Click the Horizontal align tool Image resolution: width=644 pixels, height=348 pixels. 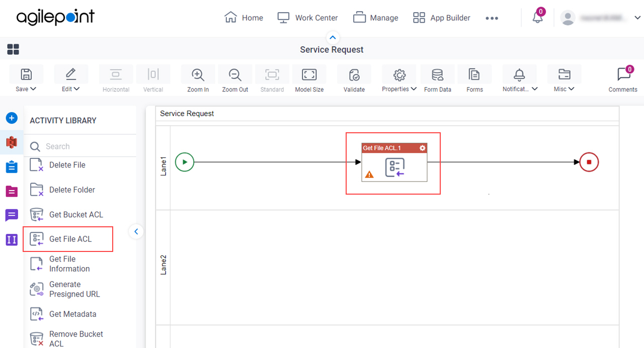pyautogui.click(x=116, y=78)
